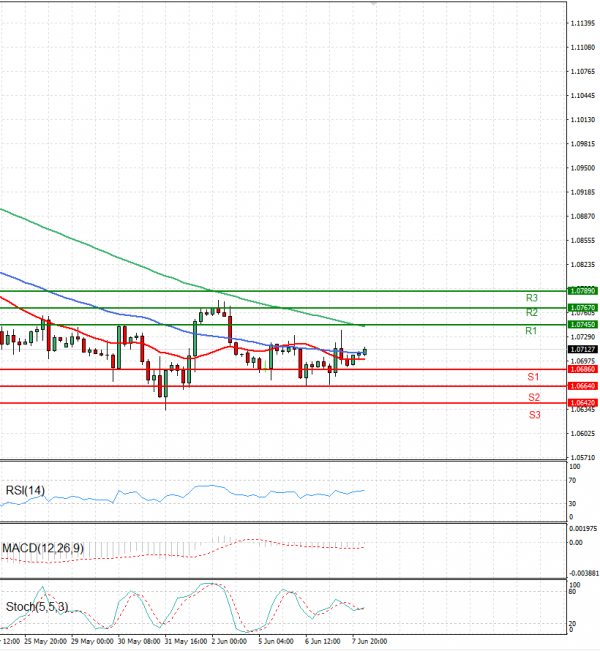
Task: Click the latest candlestick on the chart
Action: [x=365, y=352]
